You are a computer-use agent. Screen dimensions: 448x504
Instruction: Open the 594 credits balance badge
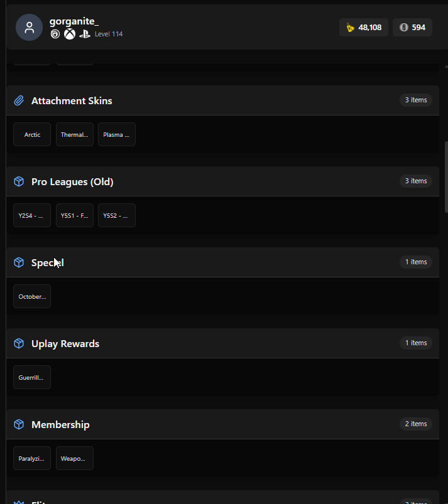pyautogui.click(x=412, y=28)
